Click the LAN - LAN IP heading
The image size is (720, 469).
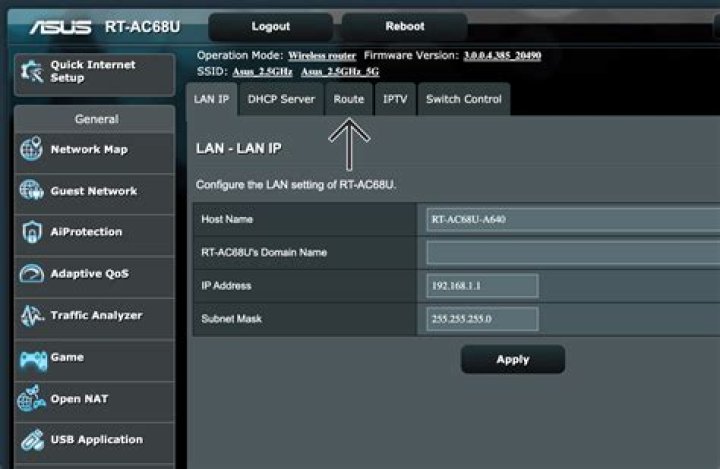coord(238,148)
